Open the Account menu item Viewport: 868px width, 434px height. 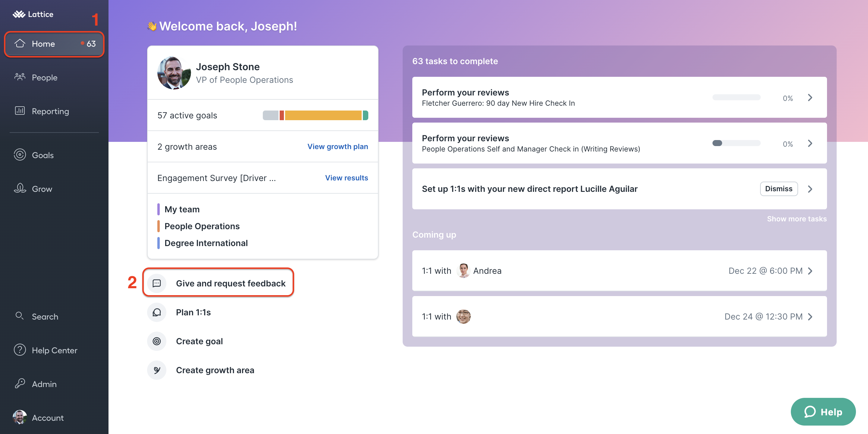tap(54, 417)
